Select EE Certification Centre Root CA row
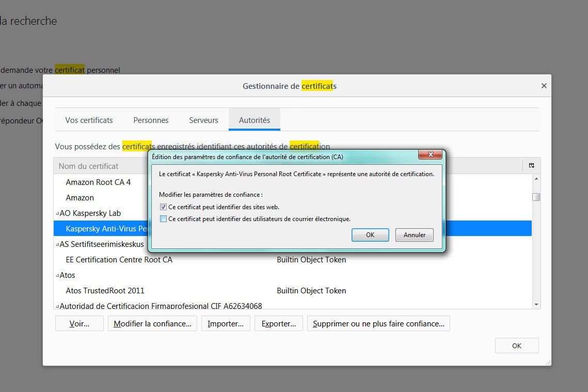The height and width of the screenshot is (392, 588). (x=293, y=260)
